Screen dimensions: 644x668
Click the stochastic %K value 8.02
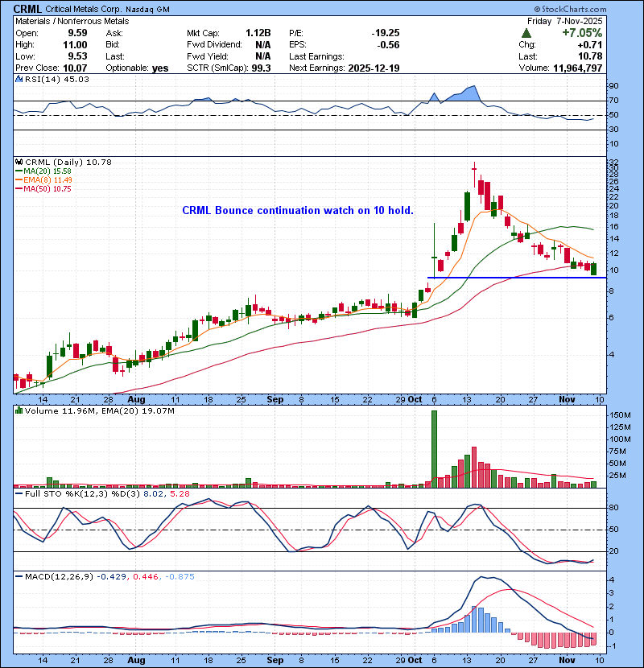click(x=153, y=494)
